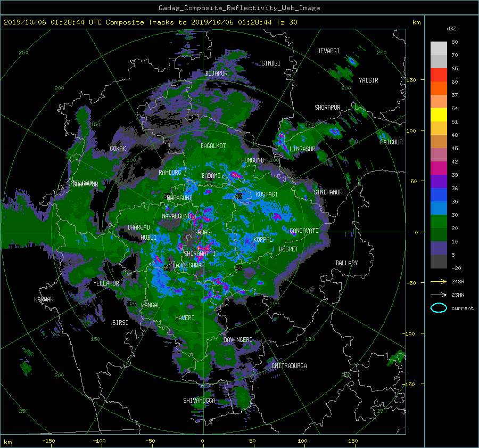
Task: Click the SINDHANUR city label
Action: (328, 192)
